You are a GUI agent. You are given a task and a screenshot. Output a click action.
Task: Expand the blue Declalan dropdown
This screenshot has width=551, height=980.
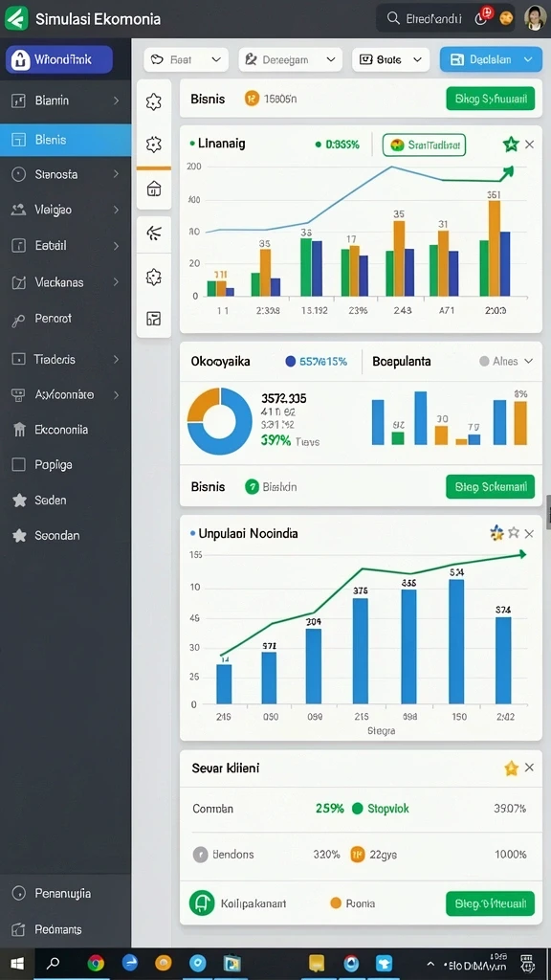point(491,59)
